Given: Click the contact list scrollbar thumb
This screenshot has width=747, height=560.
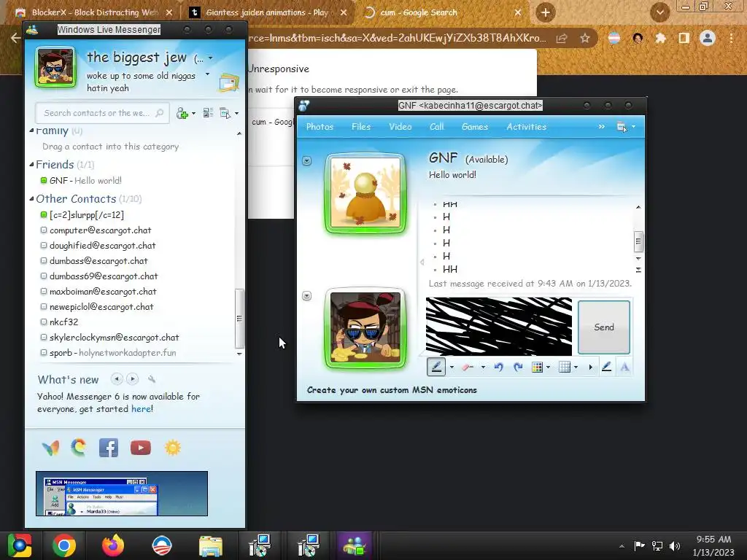Looking at the screenshot, I should (x=239, y=318).
